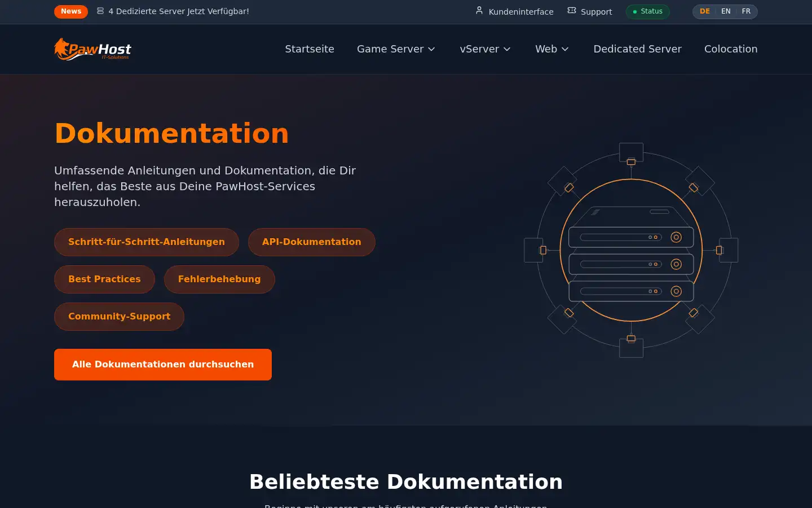Select the Best Practices pill

(104, 279)
